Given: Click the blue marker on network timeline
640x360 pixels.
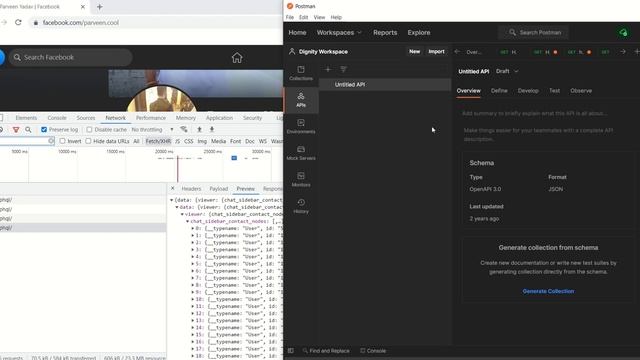Looking at the screenshot, I should point(234,158).
